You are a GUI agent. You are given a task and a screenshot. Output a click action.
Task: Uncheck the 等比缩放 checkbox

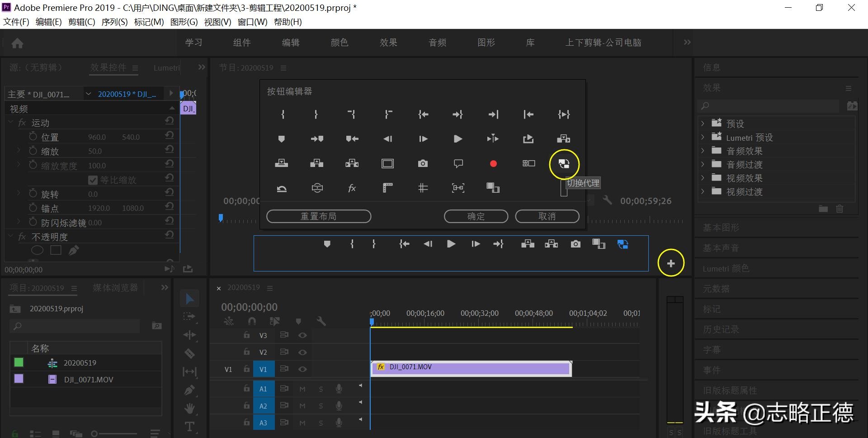[93, 180]
